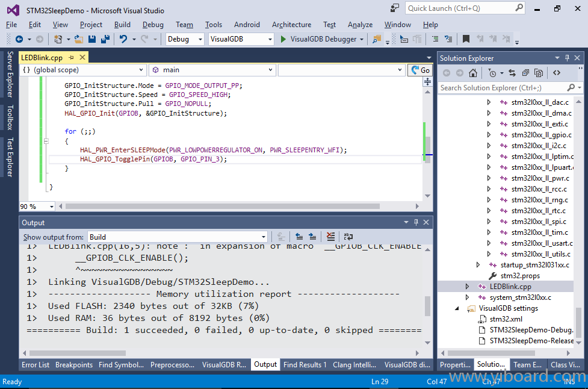
Task: Click the Open File toolbar icon
Action: pos(79,39)
